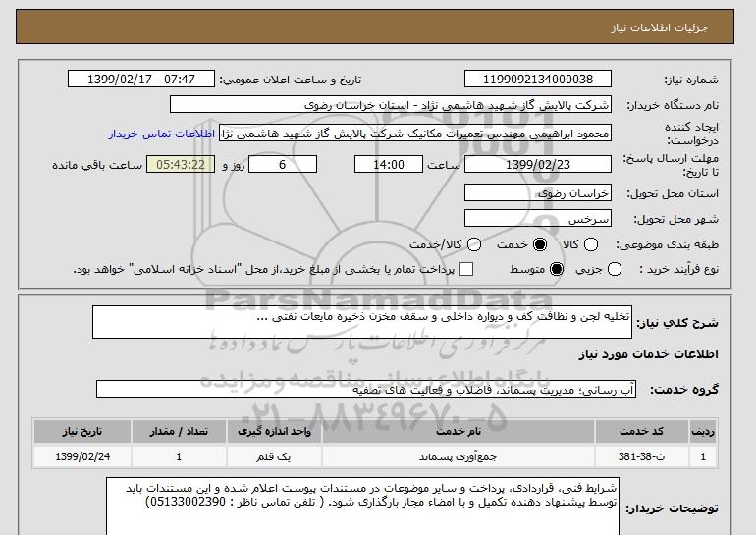Click the need number field 1199092134000038
756x535 pixels.
pyautogui.click(x=538, y=80)
